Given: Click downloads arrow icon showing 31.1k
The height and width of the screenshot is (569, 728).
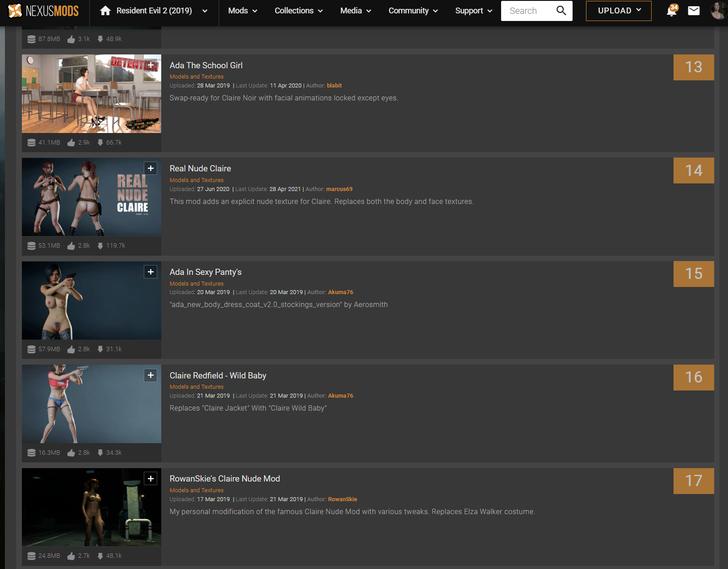Looking at the screenshot, I should pos(100,349).
